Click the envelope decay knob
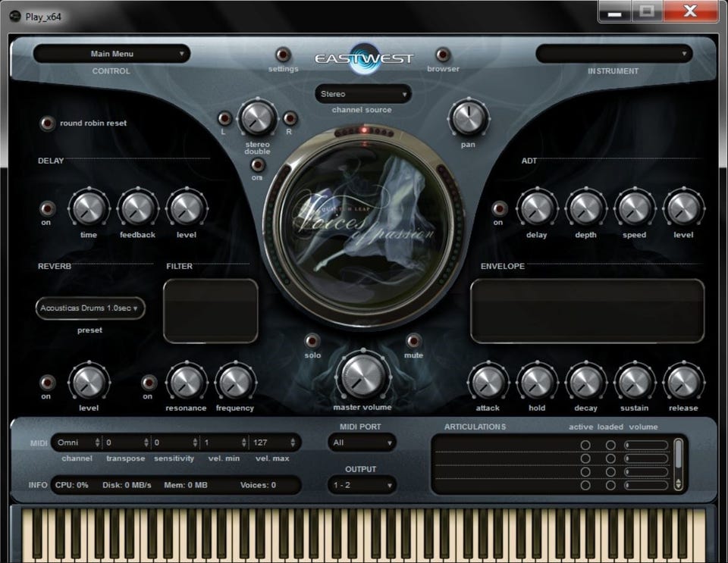Viewport: 728px width, 563px height. (x=585, y=382)
